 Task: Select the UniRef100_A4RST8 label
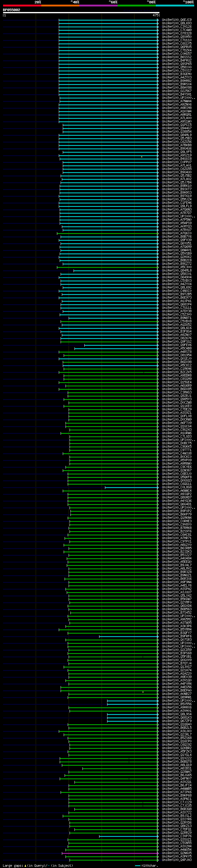click(177, 352)
